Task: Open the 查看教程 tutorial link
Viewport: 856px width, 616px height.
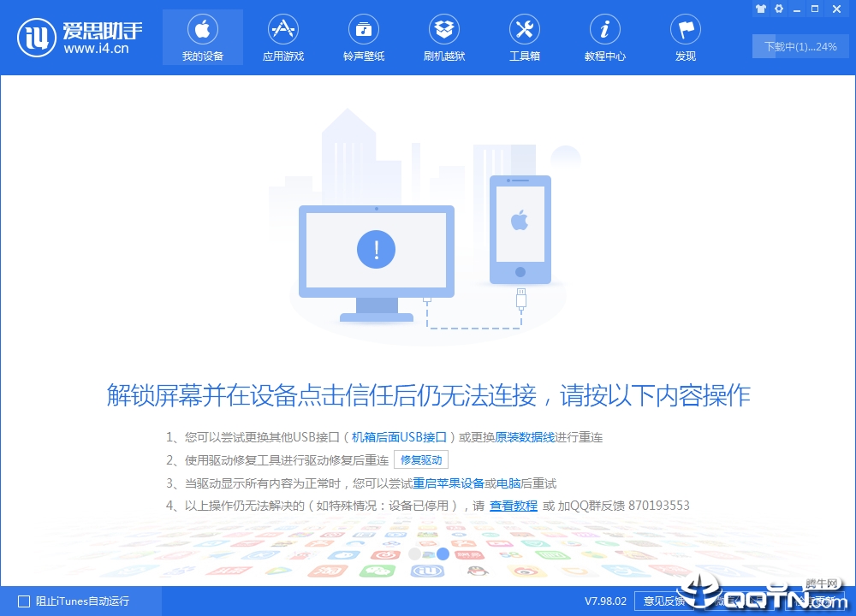Action: [514, 506]
